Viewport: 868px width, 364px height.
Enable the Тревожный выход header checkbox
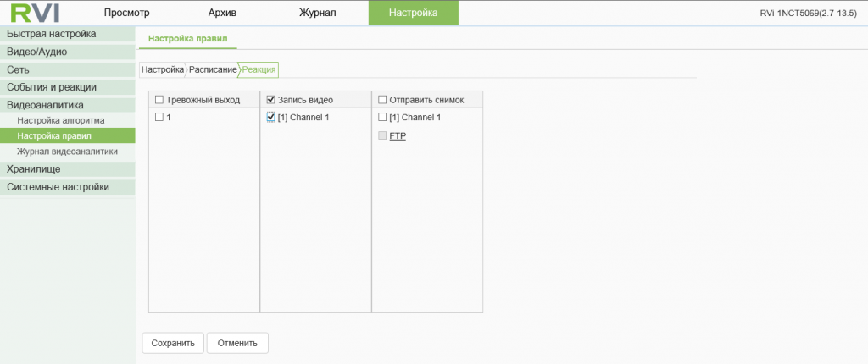click(x=159, y=100)
